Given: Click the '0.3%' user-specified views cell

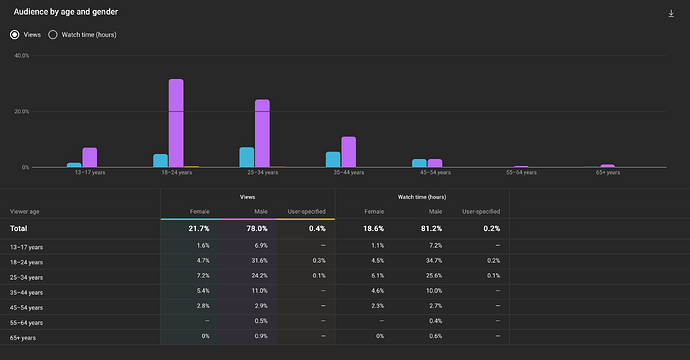Looking at the screenshot, I should tap(319, 261).
